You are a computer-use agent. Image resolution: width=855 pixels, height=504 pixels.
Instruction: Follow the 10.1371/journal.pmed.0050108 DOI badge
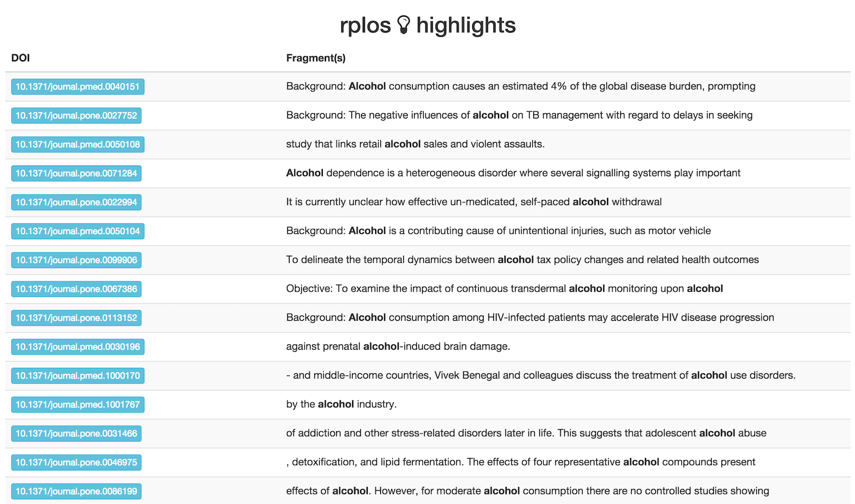pos(77,144)
